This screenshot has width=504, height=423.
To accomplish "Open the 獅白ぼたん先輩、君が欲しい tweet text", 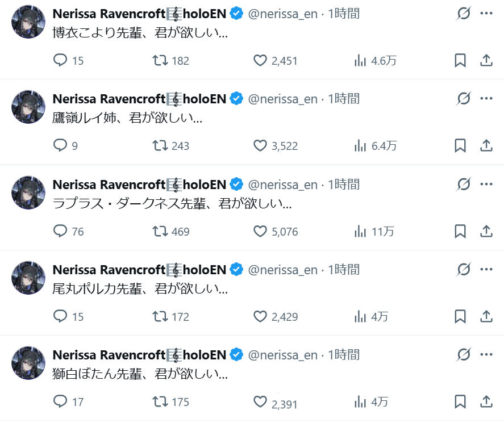I will coord(140,374).
